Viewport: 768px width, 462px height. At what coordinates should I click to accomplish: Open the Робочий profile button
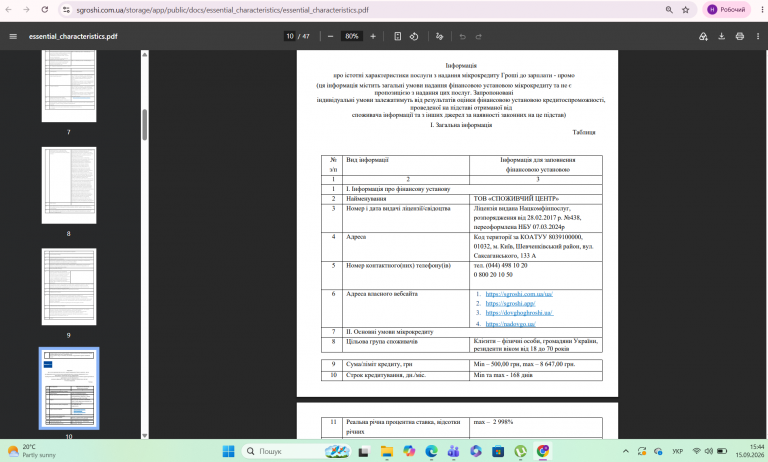click(727, 10)
